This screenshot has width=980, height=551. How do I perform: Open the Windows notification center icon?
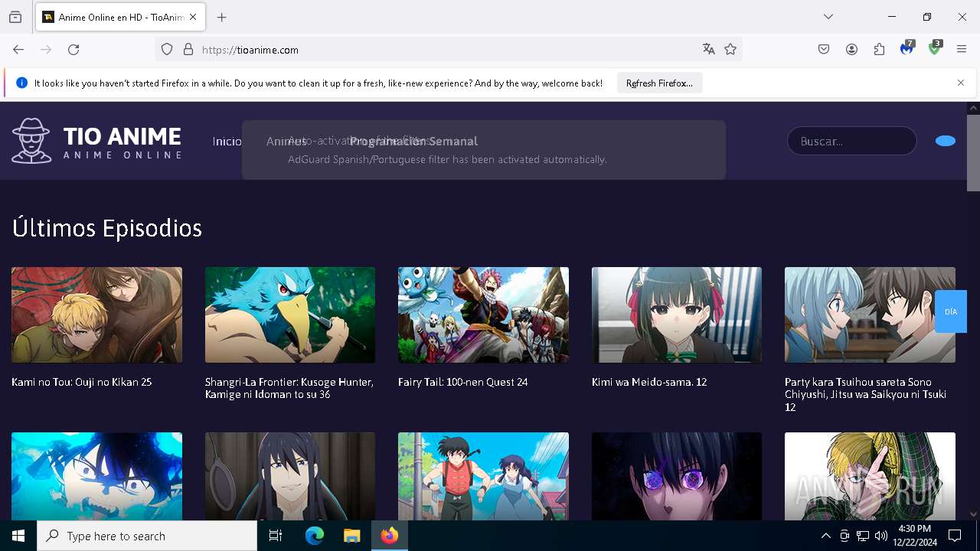click(x=955, y=536)
